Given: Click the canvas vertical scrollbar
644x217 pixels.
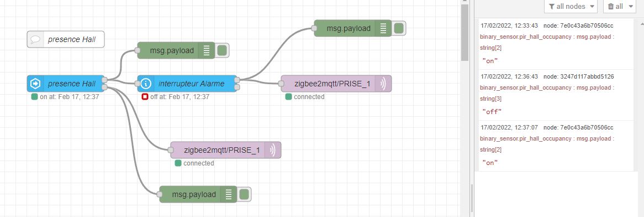Looking at the screenshot, I should pyautogui.click(x=464, y=33).
